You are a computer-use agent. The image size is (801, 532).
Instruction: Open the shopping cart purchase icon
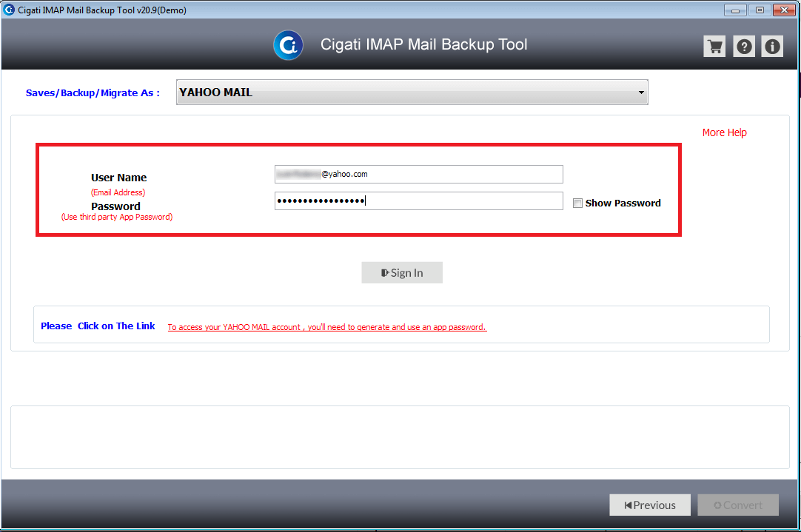click(x=714, y=47)
